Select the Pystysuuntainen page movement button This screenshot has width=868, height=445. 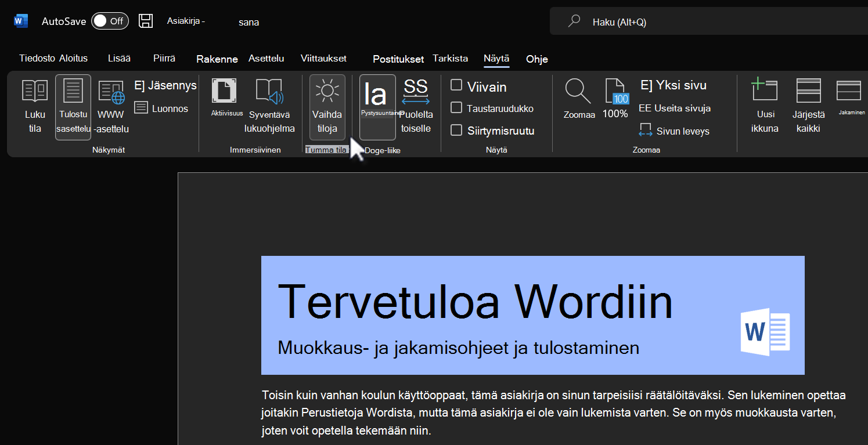pos(377,107)
